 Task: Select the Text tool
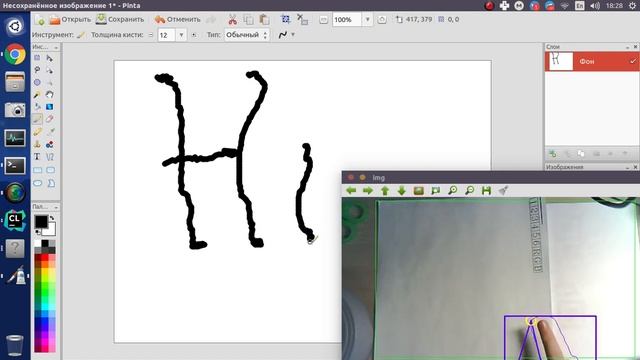(x=37, y=157)
